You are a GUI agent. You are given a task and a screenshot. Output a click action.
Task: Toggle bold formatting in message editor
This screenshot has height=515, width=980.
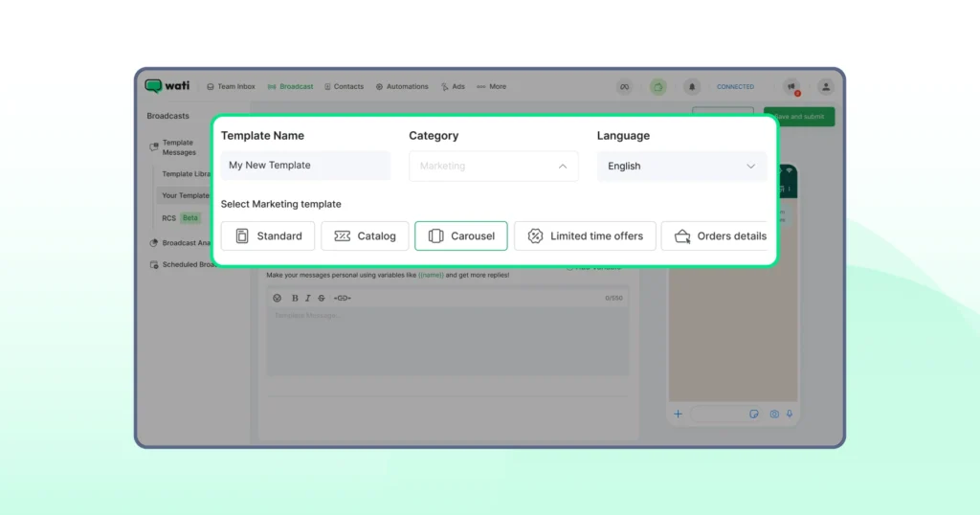(295, 298)
